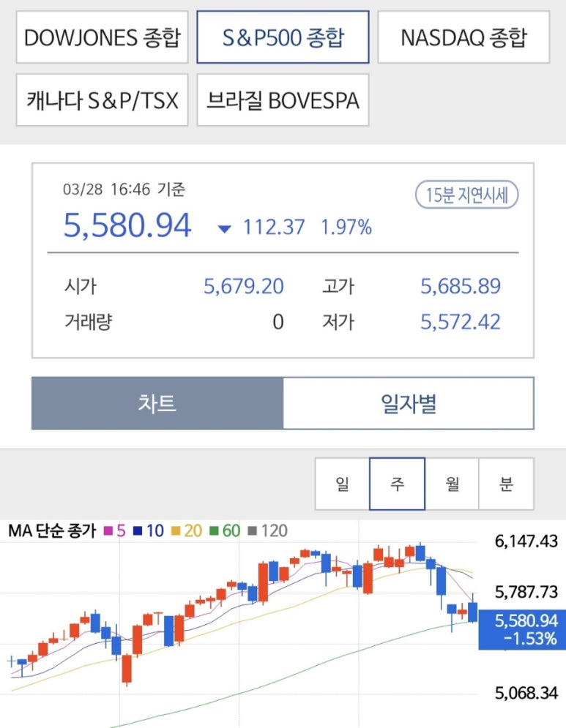The height and width of the screenshot is (728, 566).
Task: Select the 일 daily chart period
Action: point(342,484)
